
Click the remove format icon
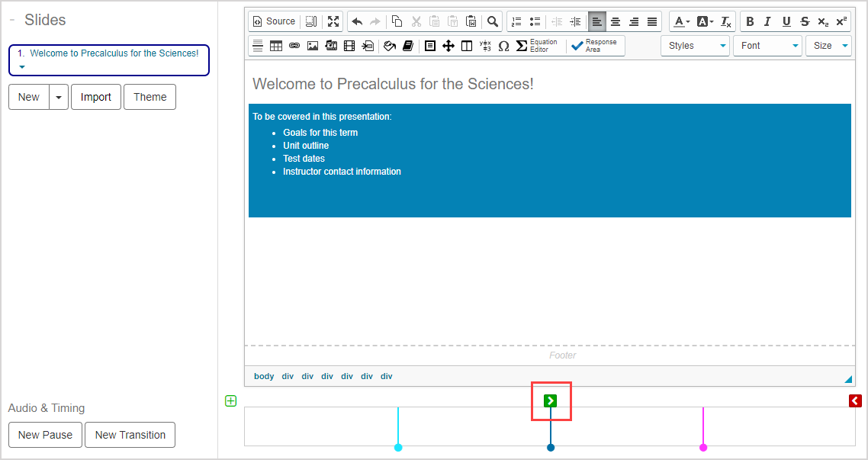coord(725,21)
